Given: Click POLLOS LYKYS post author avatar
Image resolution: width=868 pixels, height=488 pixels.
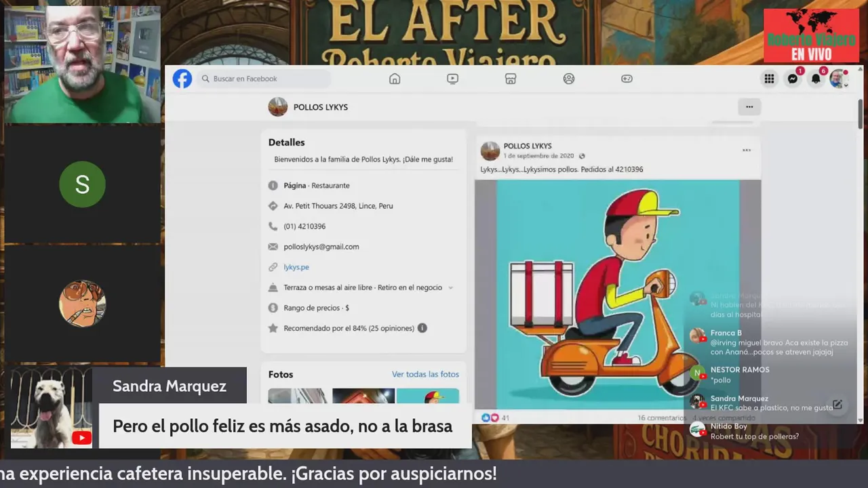Looking at the screenshot, I should click(490, 150).
